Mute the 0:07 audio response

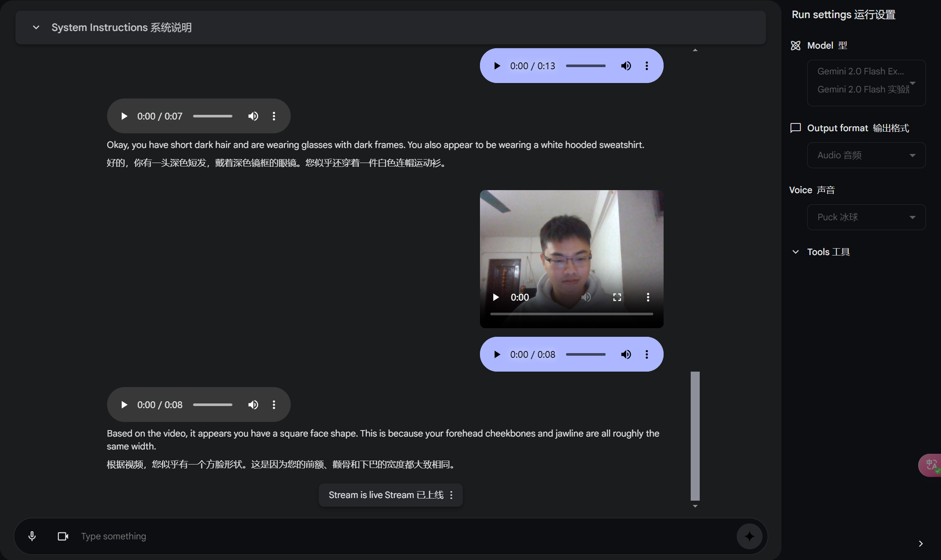253,116
